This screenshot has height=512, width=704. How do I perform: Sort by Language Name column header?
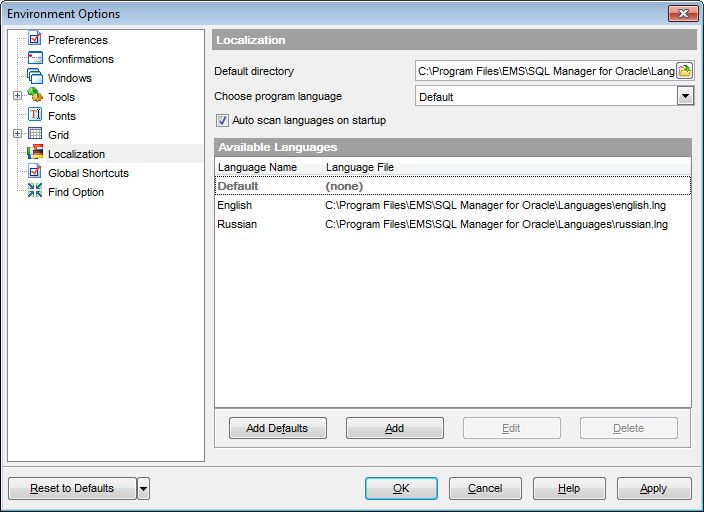pos(257,167)
